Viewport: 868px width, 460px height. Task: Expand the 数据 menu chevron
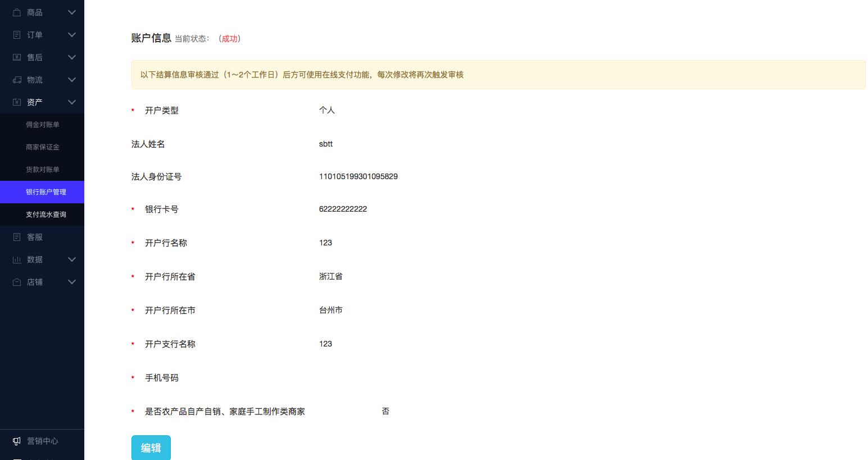[71, 259]
